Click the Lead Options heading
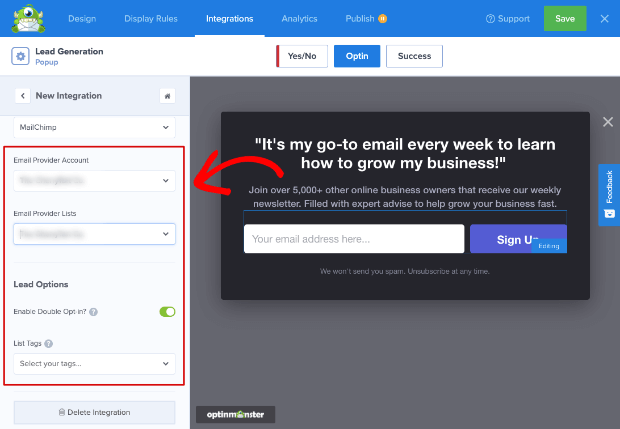The image size is (620, 429). 41,284
